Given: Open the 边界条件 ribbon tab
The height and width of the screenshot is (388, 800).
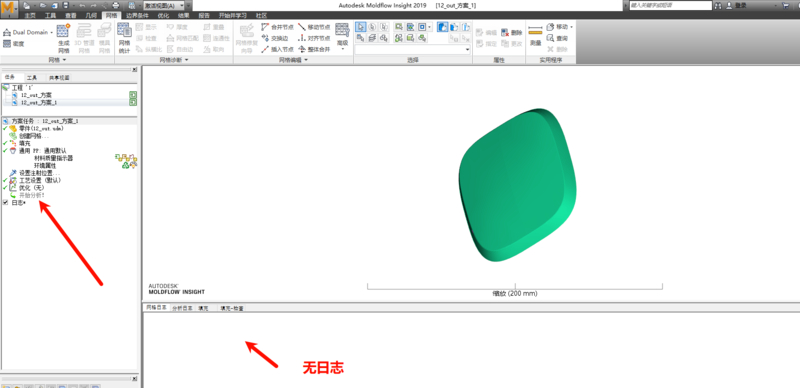Looking at the screenshot, I should point(137,16).
